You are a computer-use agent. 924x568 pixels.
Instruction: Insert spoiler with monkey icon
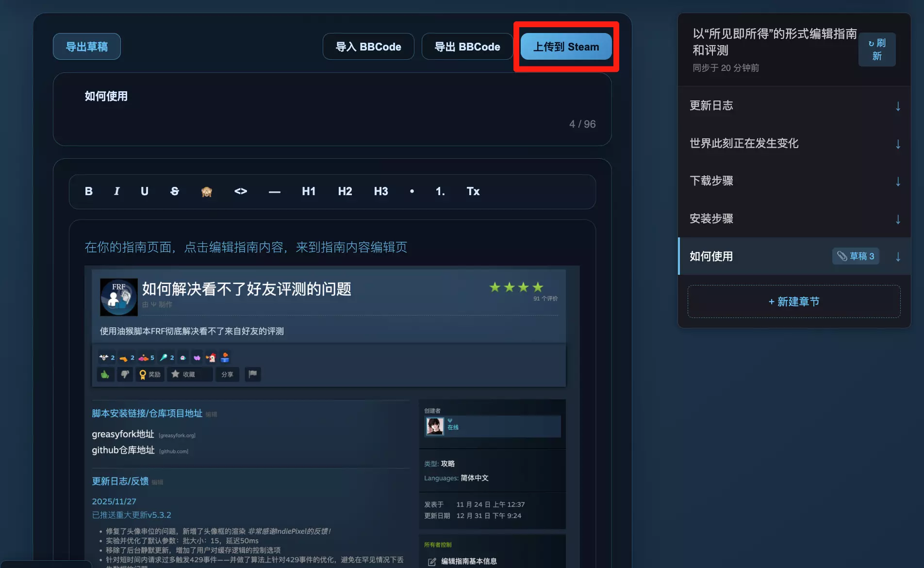point(207,192)
